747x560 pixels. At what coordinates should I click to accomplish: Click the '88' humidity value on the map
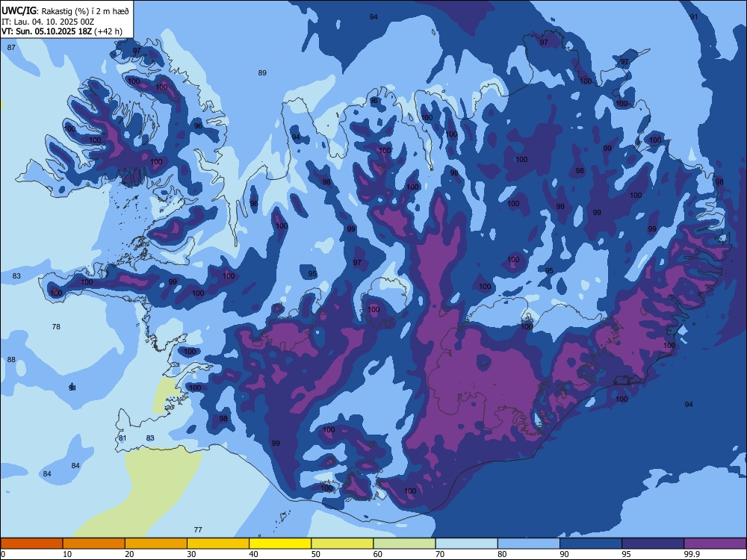click(x=11, y=360)
